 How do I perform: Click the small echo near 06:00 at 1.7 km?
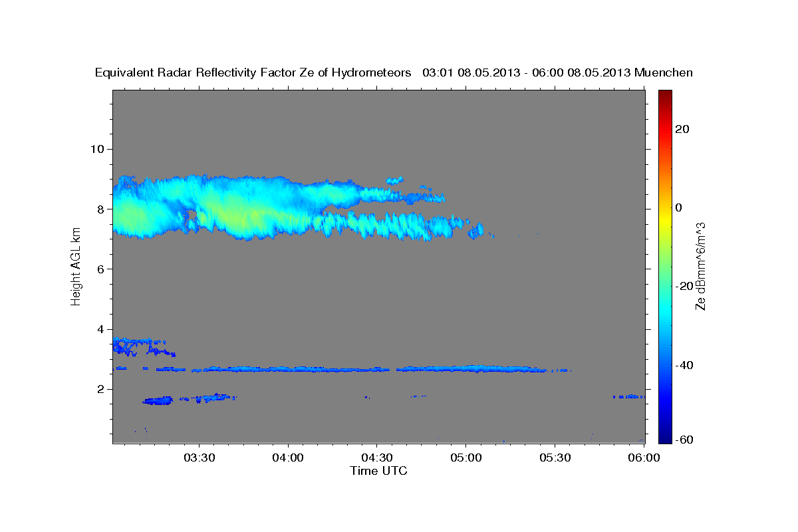(628, 396)
